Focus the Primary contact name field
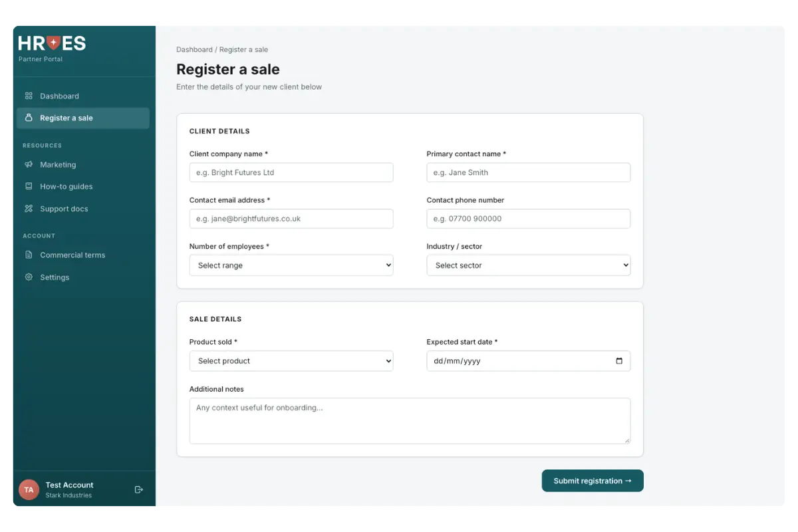798x532 pixels. [x=529, y=172]
